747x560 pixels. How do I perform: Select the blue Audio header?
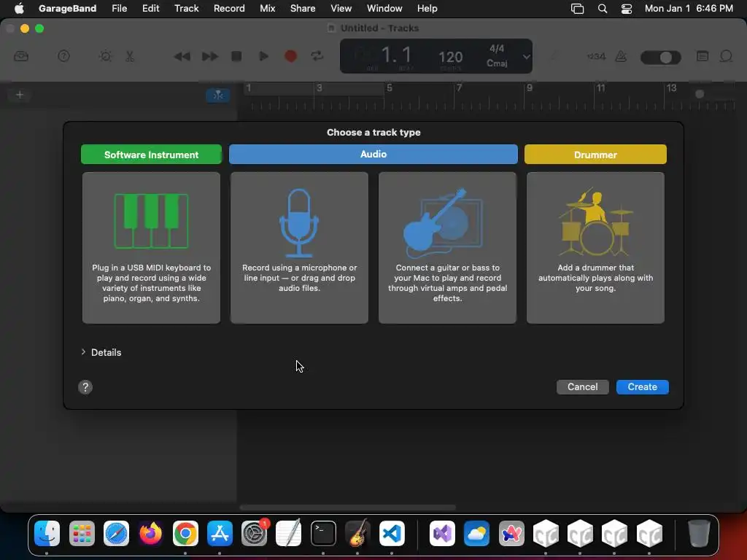tap(373, 155)
